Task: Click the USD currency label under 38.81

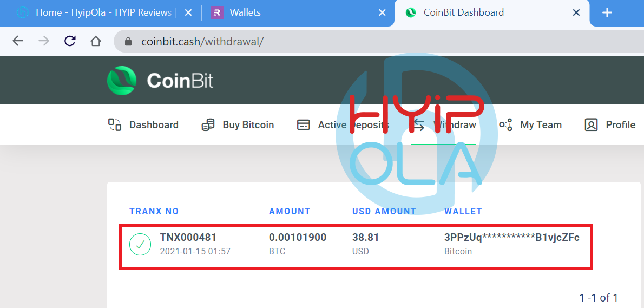Action: (360, 251)
